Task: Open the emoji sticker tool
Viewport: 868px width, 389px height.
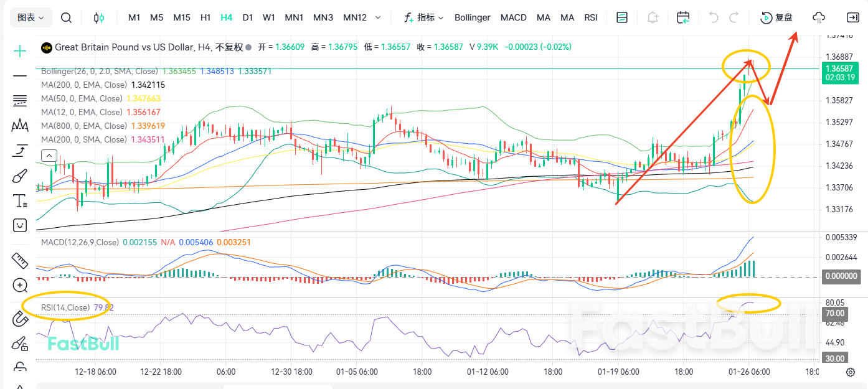Action: pyautogui.click(x=19, y=225)
